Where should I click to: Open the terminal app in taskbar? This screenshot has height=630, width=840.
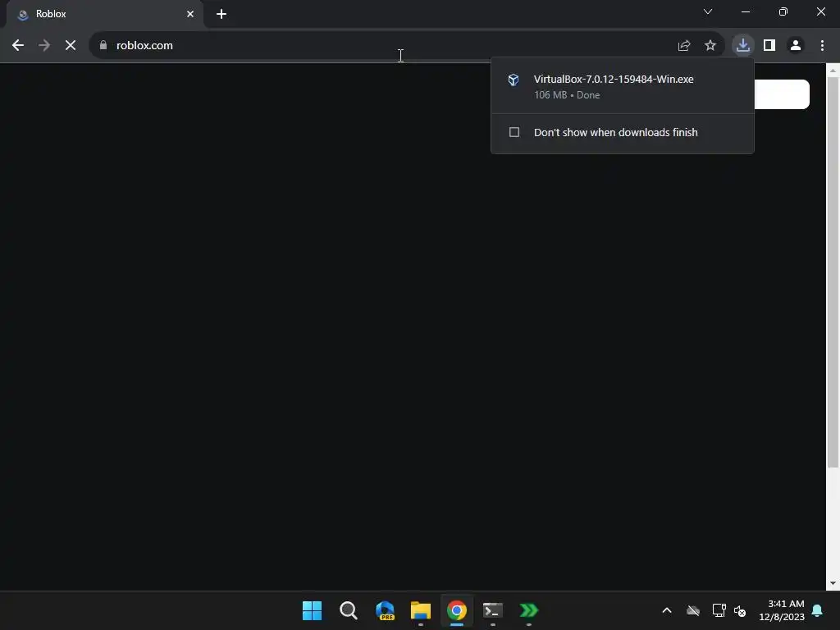493,610
